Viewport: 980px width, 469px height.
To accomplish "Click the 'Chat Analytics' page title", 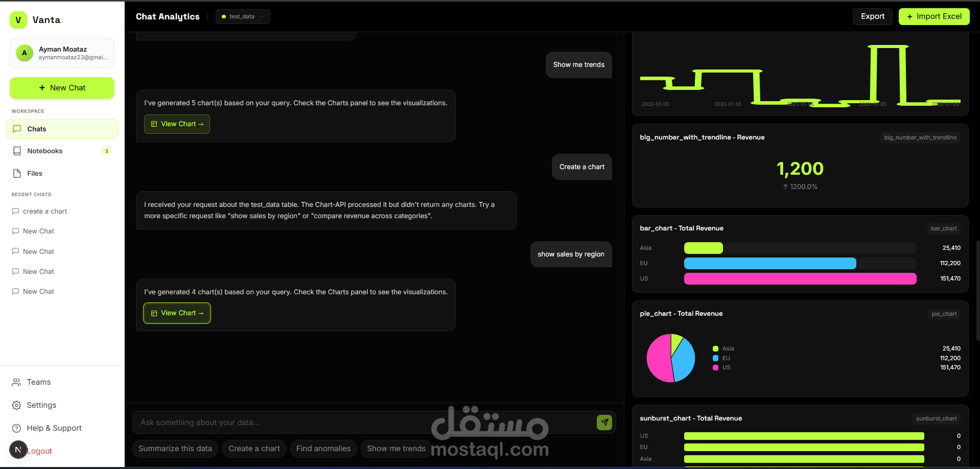I will tap(168, 17).
